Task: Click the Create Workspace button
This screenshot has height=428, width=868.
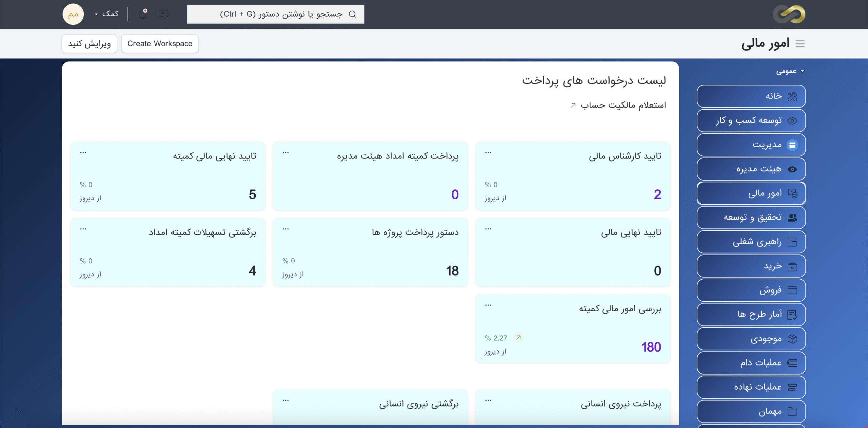Action: point(160,44)
